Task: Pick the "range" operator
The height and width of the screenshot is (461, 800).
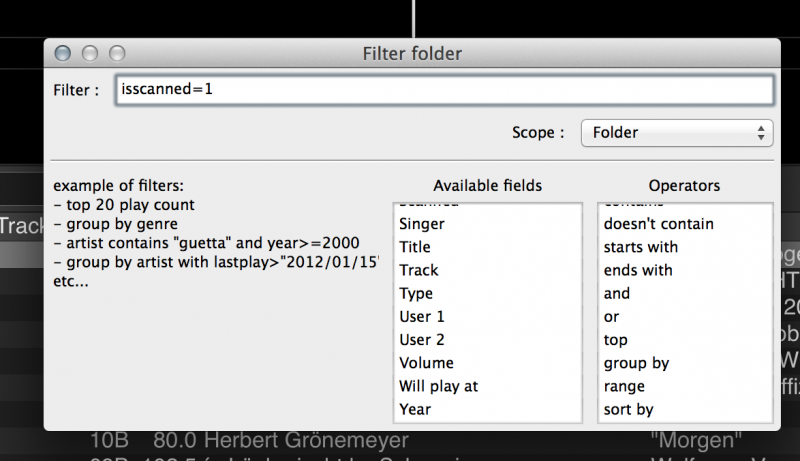Action: 624,386
